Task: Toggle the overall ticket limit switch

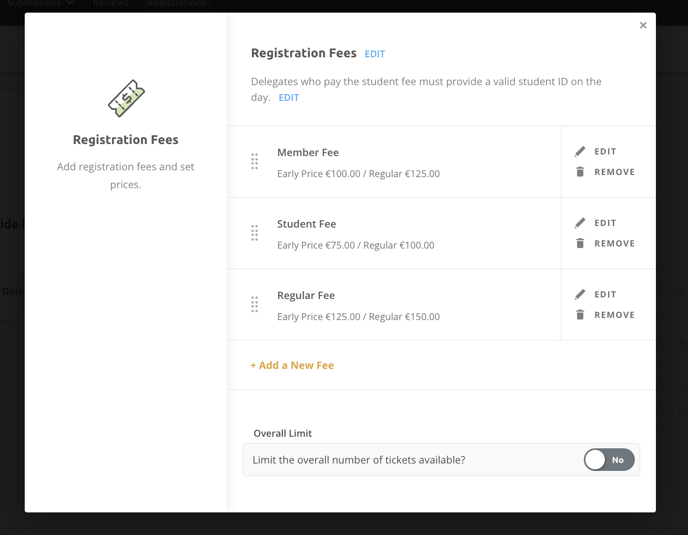Action: point(609,460)
